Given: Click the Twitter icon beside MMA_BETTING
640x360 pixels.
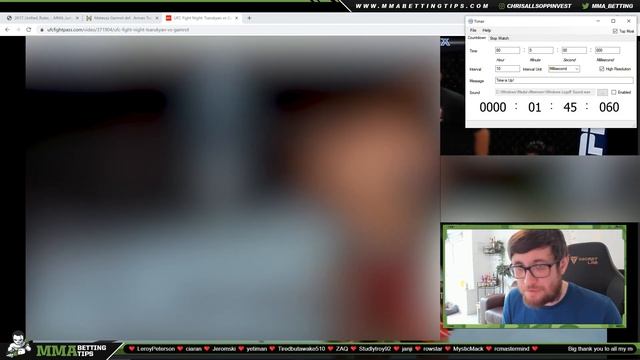Looking at the screenshot, I should click(585, 6).
